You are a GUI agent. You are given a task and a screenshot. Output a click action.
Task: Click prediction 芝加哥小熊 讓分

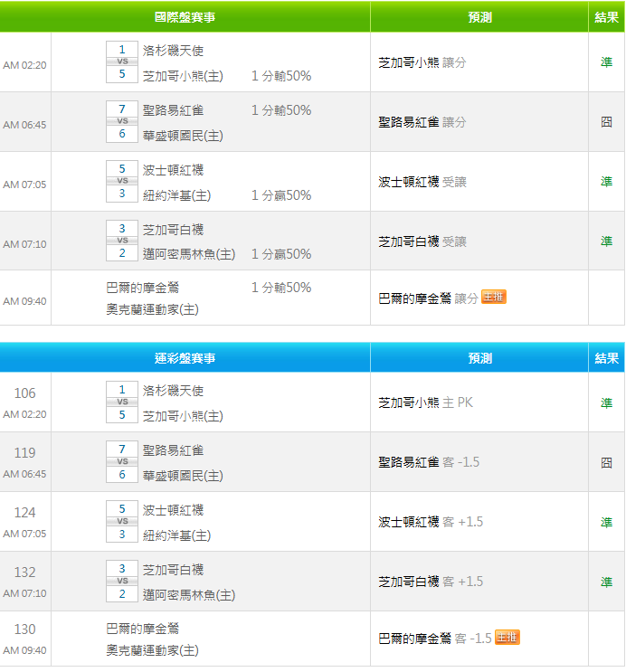(422, 62)
